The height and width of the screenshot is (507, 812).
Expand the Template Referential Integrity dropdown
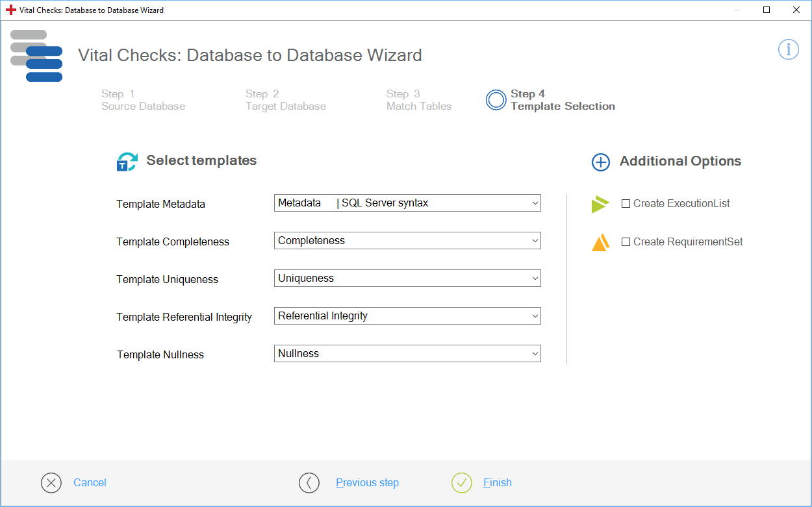[x=407, y=316]
